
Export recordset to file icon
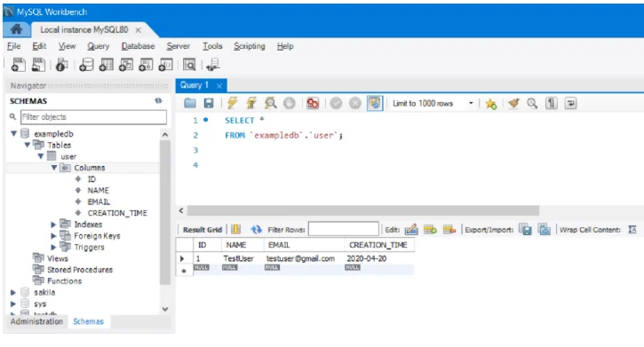pos(525,230)
